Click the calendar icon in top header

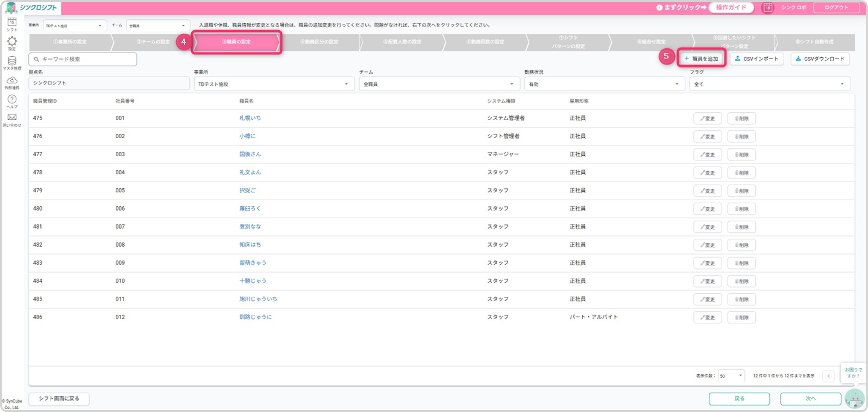click(768, 8)
